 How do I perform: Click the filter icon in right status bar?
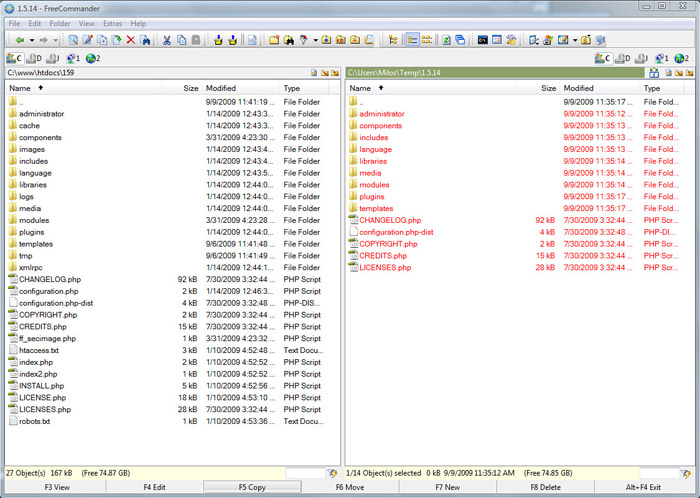[x=686, y=473]
